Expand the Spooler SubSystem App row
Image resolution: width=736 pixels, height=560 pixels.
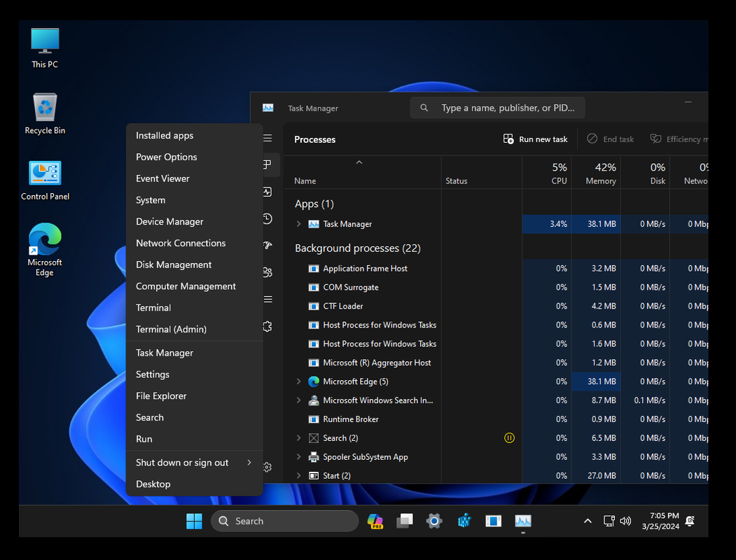point(298,457)
